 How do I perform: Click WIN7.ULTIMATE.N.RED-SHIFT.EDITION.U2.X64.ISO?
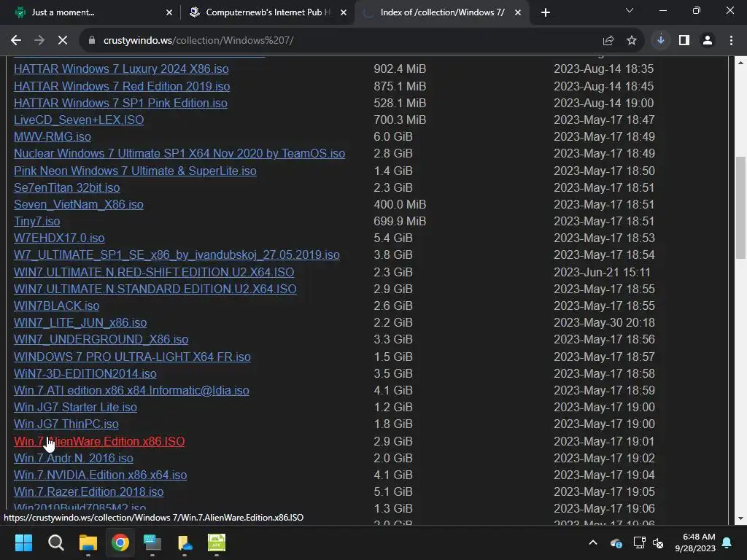[154, 273]
